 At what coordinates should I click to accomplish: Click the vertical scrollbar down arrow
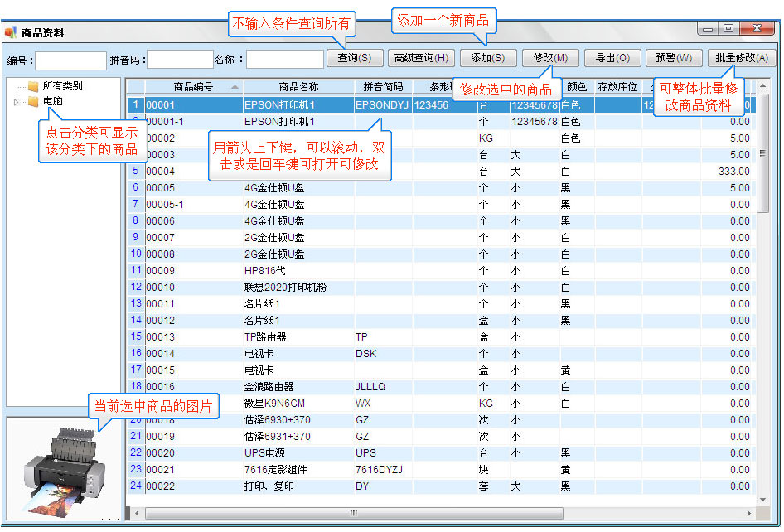[x=763, y=499]
